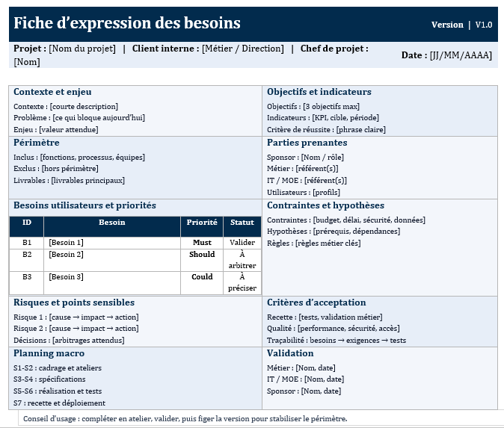
Task: Select the "Contexte et enjeu" heading
Action: pos(52,92)
